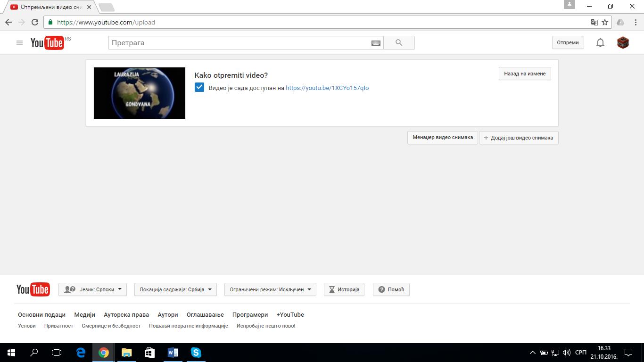Click the Назад на измене button
Image resolution: width=644 pixels, height=362 pixels.
525,74
